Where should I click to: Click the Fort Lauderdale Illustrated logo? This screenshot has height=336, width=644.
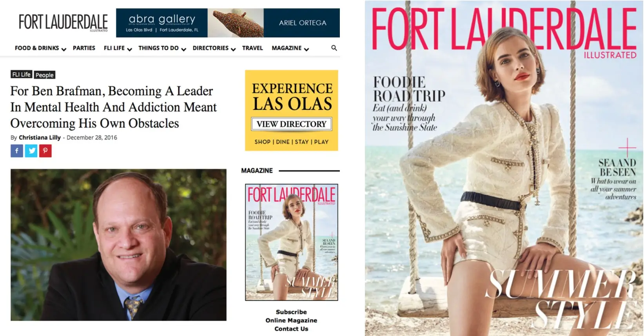[x=63, y=22]
